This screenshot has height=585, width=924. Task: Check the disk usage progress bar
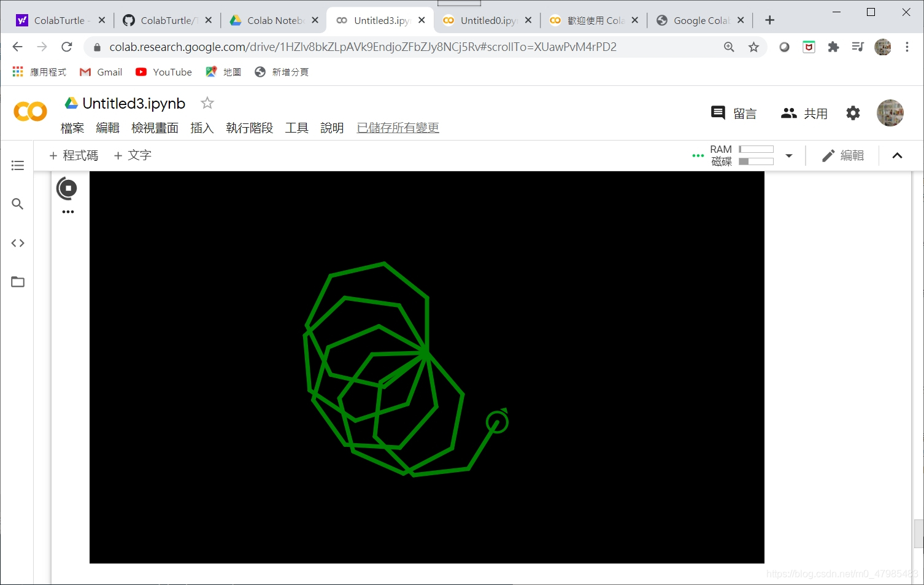pos(756,161)
